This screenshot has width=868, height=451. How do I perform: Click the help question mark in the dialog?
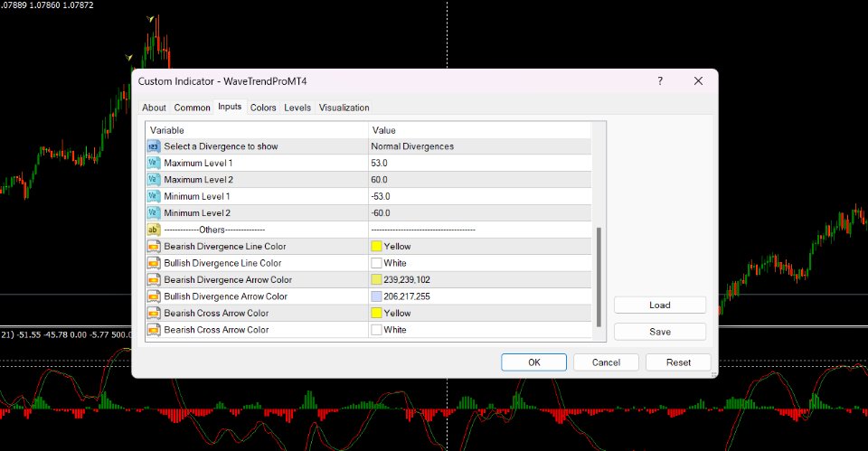point(660,80)
